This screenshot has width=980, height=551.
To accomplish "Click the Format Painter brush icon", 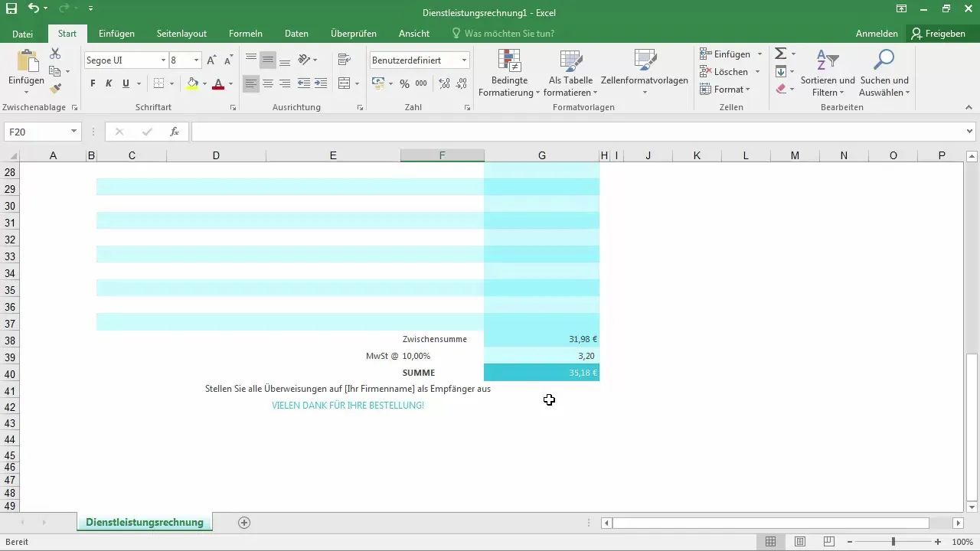I will point(55,89).
